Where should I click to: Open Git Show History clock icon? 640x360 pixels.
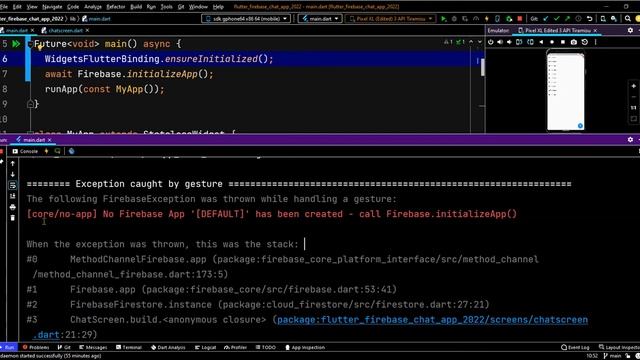[578, 19]
